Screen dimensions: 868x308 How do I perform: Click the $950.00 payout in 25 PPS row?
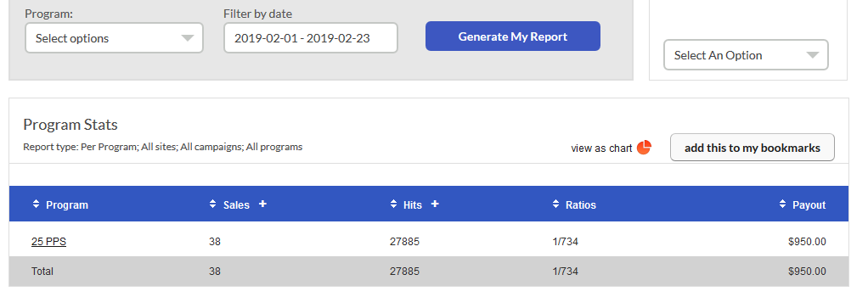point(807,242)
